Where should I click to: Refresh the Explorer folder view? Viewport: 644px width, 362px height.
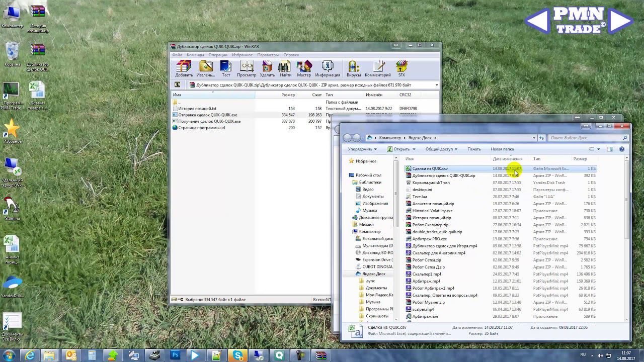tap(542, 138)
